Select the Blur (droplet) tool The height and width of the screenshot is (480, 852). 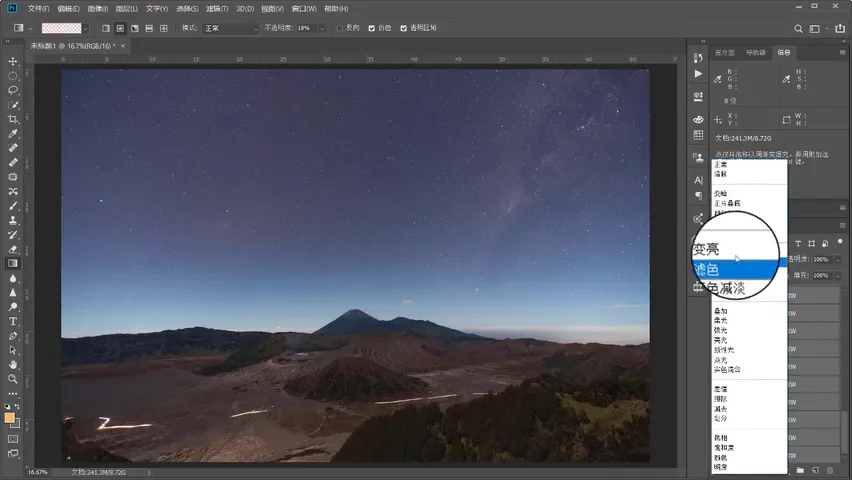click(13, 278)
